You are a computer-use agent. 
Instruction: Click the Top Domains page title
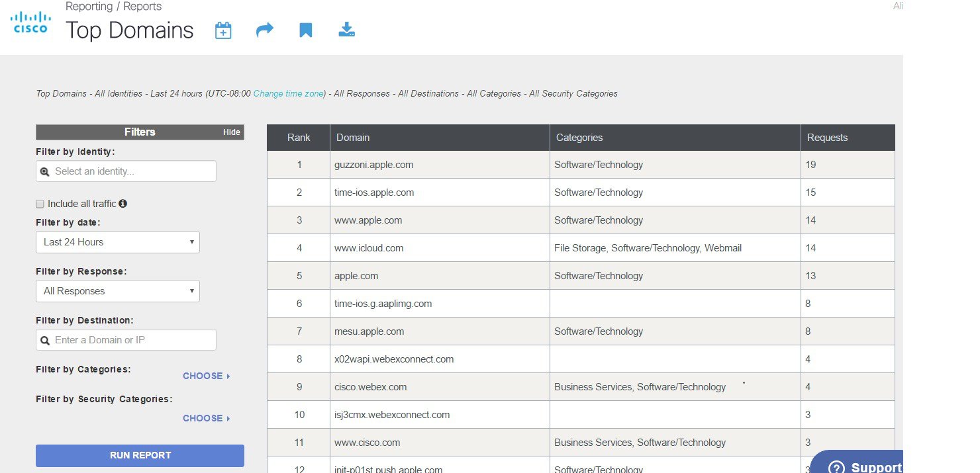(x=130, y=30)
